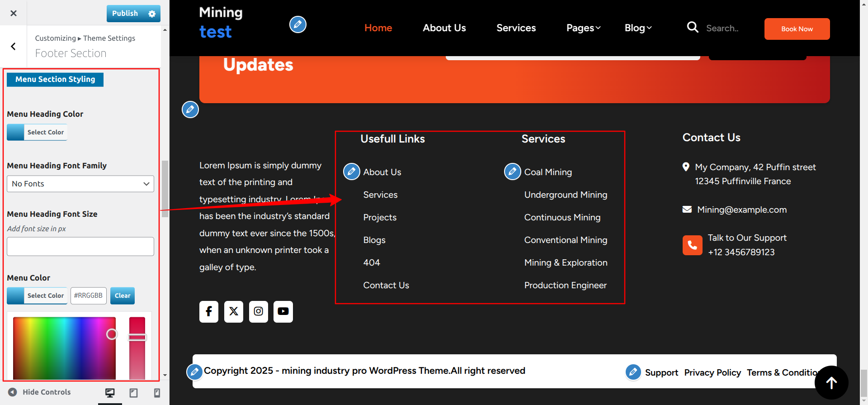Image resolution: width=868 pixels, height=405 pixels.
Task: Click the Clear button for Menu Color
Action: pyautogui.click(x=122, y=295)
